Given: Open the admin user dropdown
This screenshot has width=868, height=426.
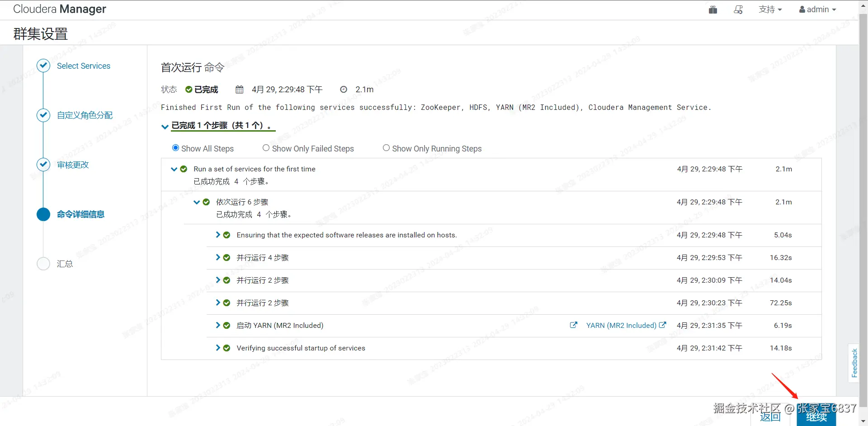Looking at the screenshot, I should pyautogui.click(x=818, y=9).
